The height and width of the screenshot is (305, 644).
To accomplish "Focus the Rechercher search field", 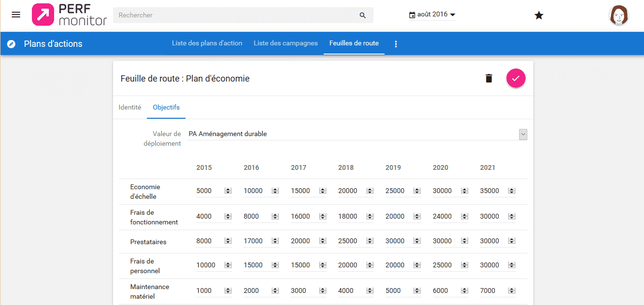I will (236, 15).
